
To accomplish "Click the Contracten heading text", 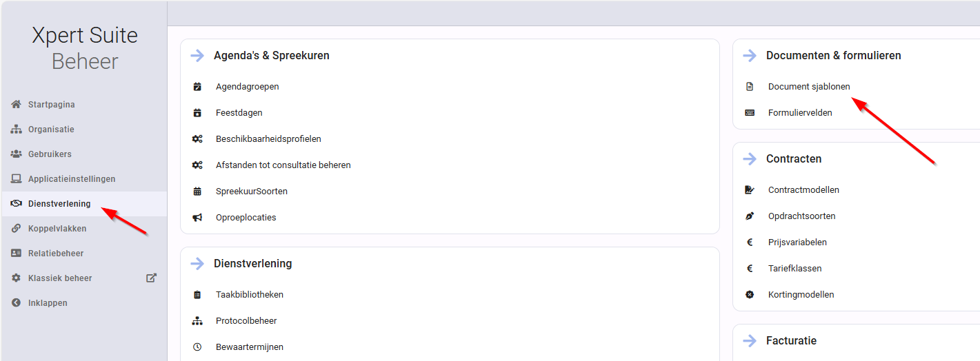I will [x=793, y=159].
